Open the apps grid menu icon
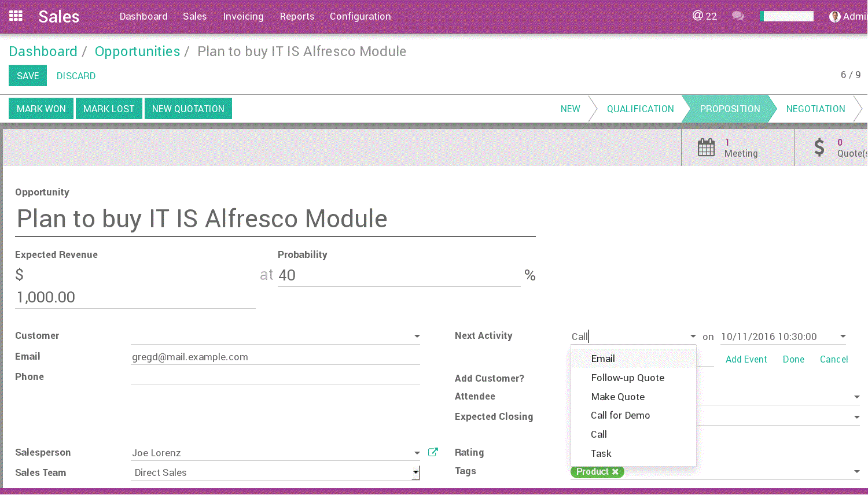The image size is (868, 495). coord(16,16)
